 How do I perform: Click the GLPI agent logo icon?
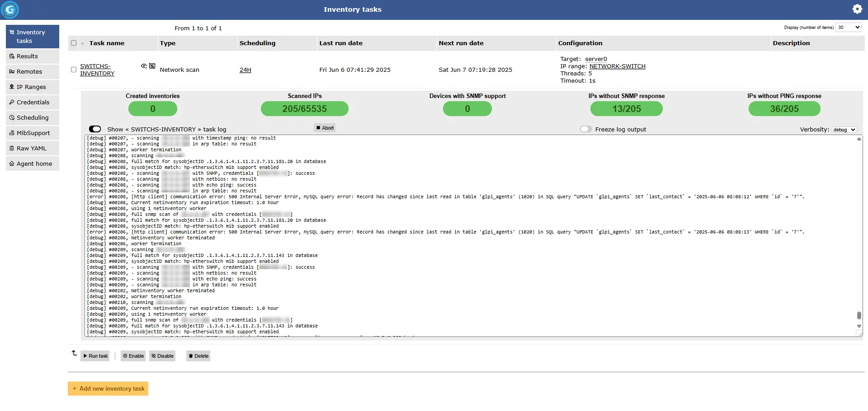[10, 9]
